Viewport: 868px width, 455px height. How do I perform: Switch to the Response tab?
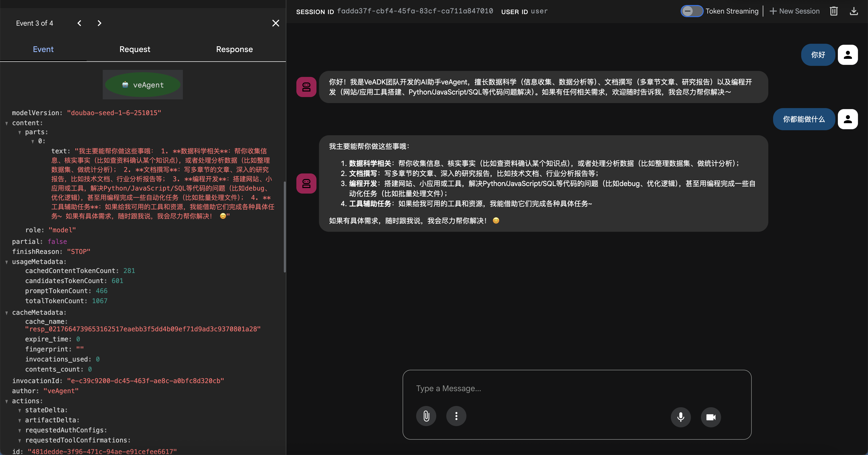(234, 49)
